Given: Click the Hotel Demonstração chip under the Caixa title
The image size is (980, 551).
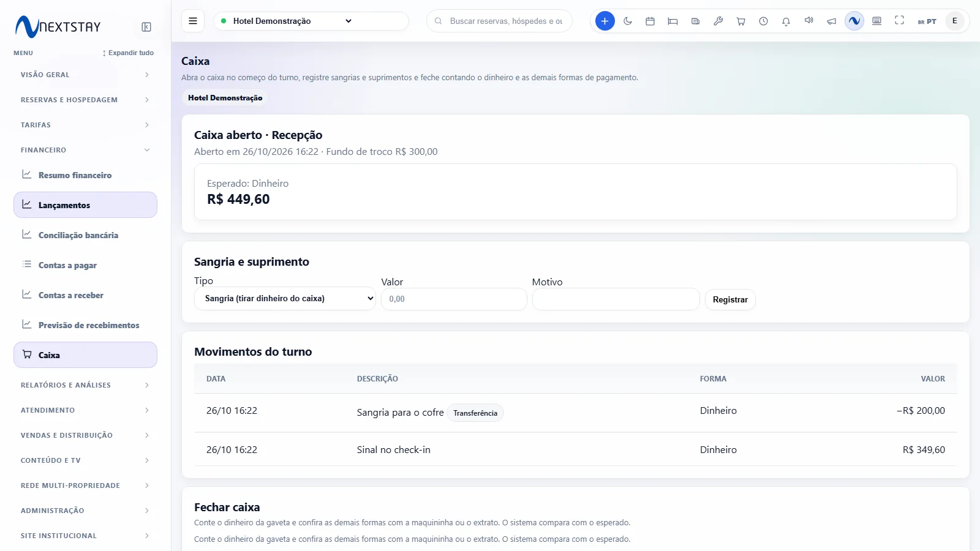Looking at the screenshot, I should [225, 98].
